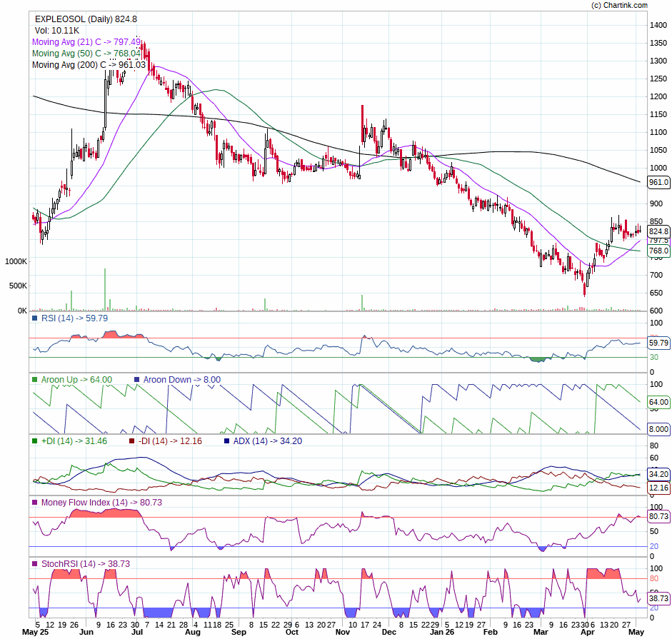
Task: Click the Aroon Up 64.00 value tag
Action: [x=658, y=402]
